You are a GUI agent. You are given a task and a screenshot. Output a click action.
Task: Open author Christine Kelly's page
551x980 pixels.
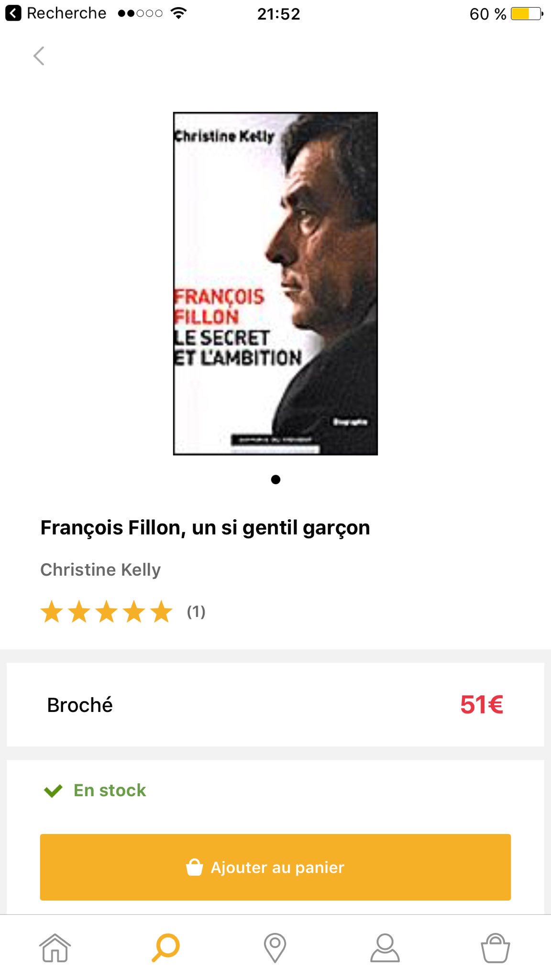(x=100, y=569)
